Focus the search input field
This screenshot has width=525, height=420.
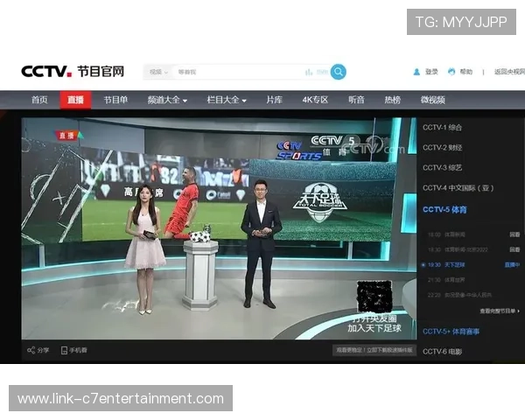[x=238, y=72]
